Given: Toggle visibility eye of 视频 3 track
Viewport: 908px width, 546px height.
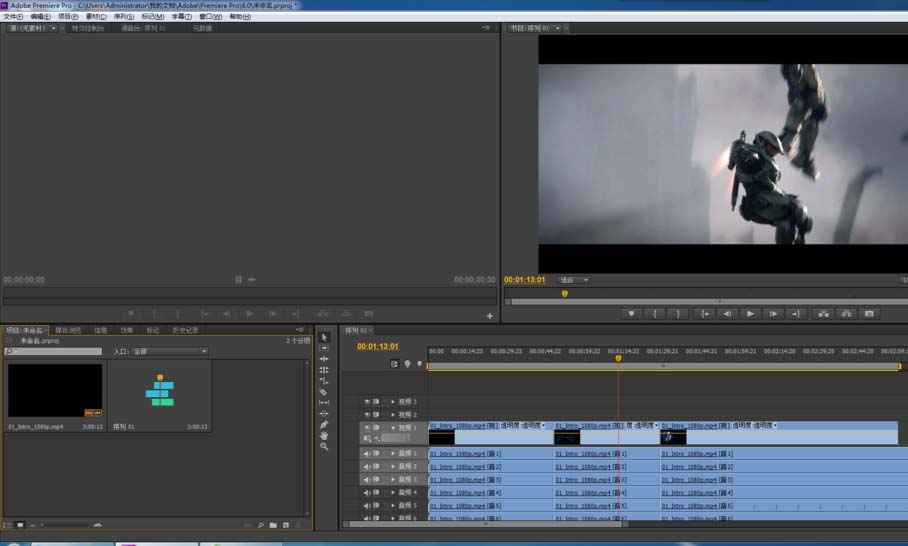Looking at the screenshot, I should coord(367,401).
